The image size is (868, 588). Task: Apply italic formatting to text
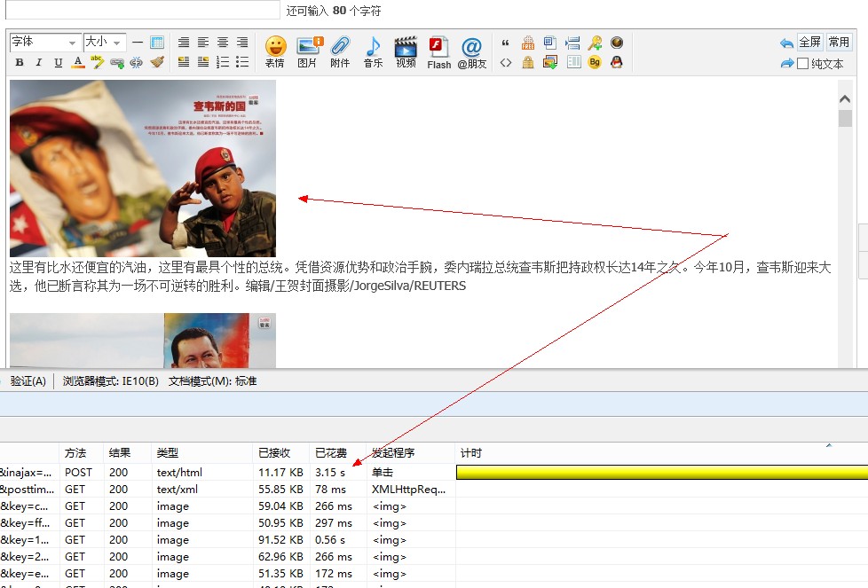(39, 62)
